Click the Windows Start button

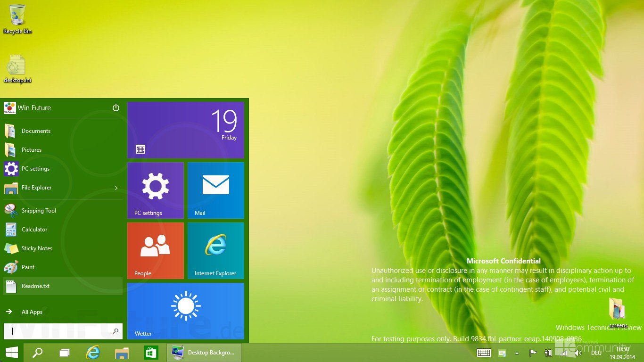pyautogui.click(x=12, y=353)
